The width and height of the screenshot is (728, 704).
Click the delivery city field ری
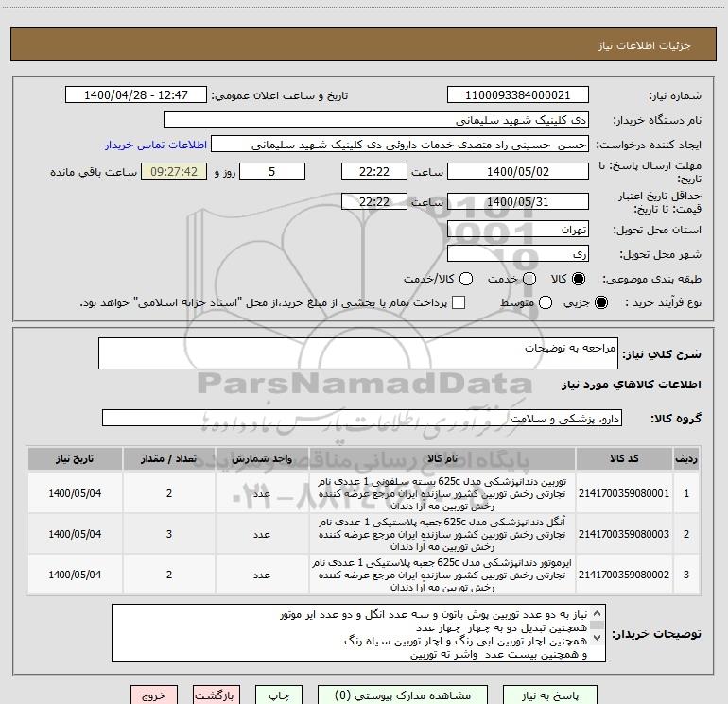point(518,254)
